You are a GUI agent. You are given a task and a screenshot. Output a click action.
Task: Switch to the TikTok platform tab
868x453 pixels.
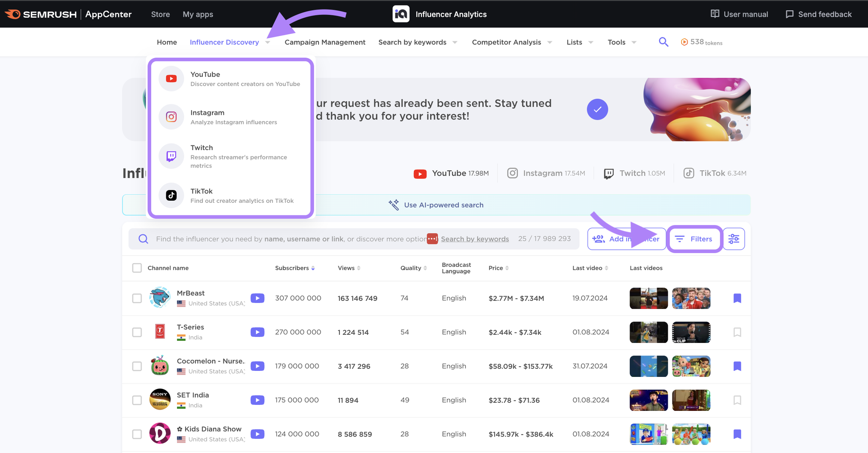[x=715, y=173]
